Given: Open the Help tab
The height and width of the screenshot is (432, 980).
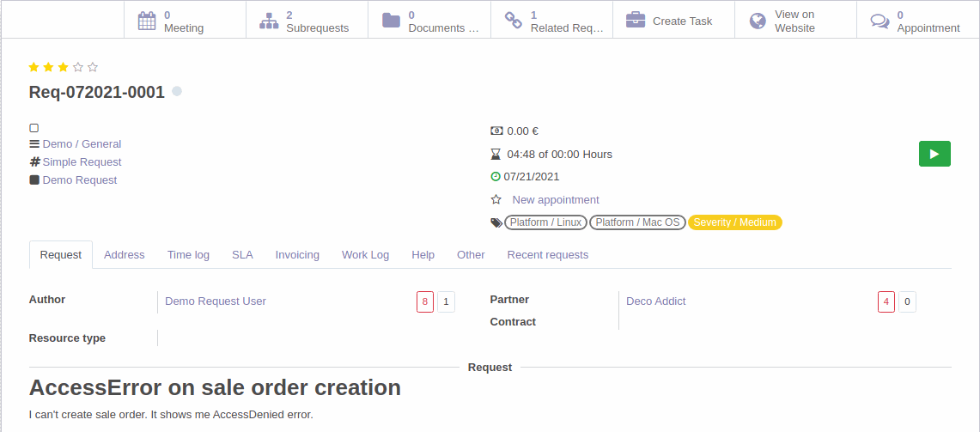Looking at the screenshot, I should click(x=423, y=255).
